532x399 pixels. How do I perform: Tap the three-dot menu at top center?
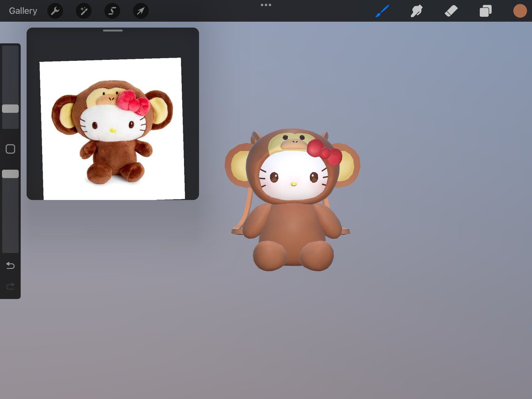(x=266, y=5)
